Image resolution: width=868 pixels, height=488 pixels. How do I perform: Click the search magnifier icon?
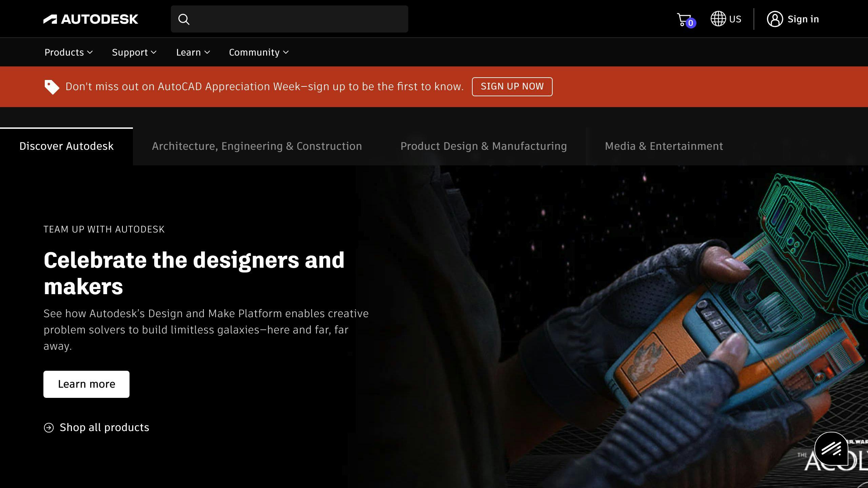(x=184, y=19)
